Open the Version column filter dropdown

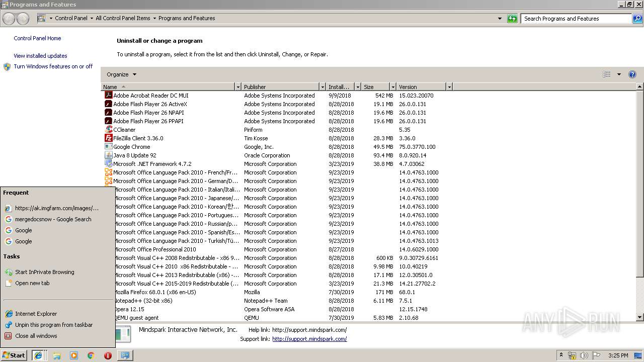pyautogui.click(x=449, y=87)
